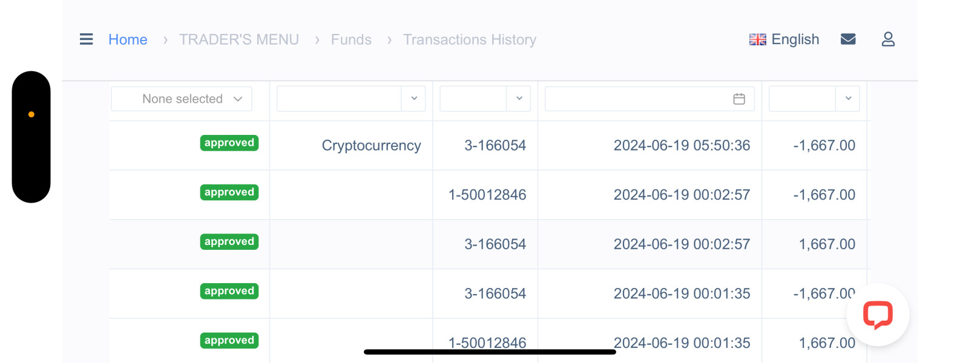Open the user profile icon

tap(888, 39)
